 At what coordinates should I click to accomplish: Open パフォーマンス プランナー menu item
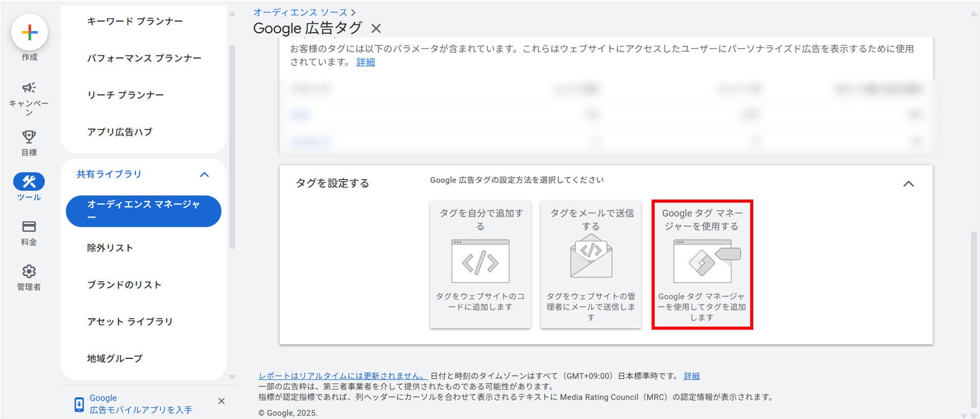(x=144, y=58)
